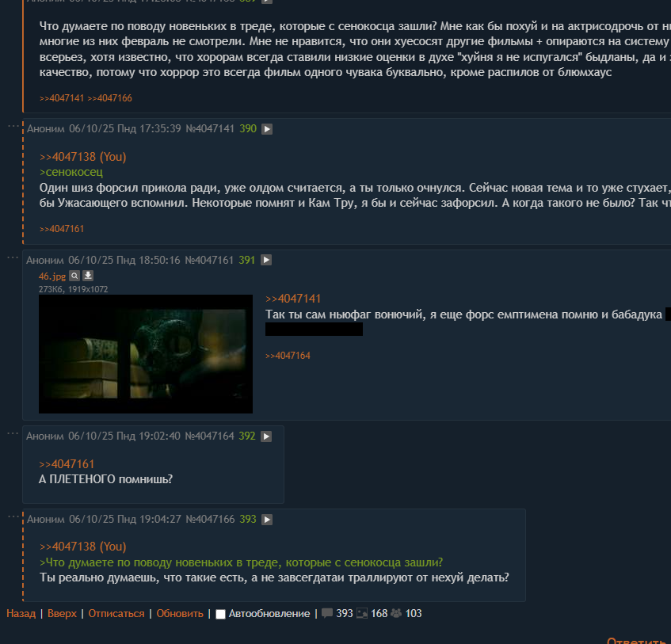Enable the Автообновление checkbox
The width and height of the screenshot is (671, 644).
tap(220, 614)
